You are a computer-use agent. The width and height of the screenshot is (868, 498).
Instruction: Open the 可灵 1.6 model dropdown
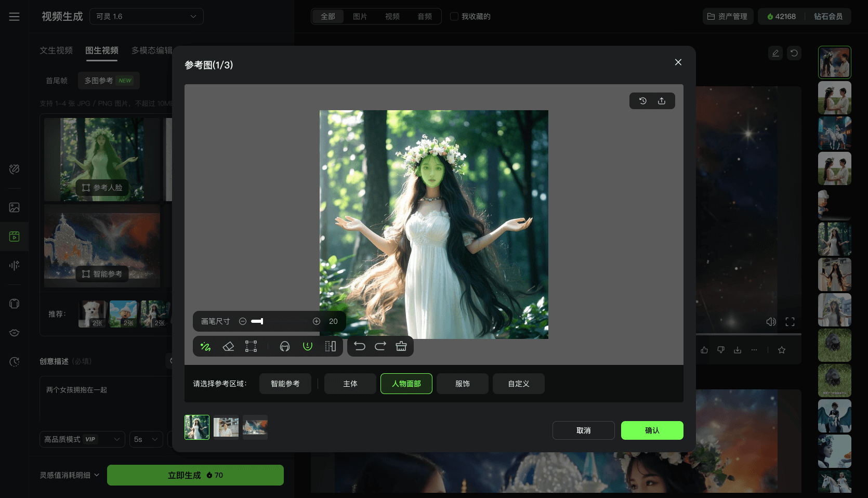coord(147,17)
